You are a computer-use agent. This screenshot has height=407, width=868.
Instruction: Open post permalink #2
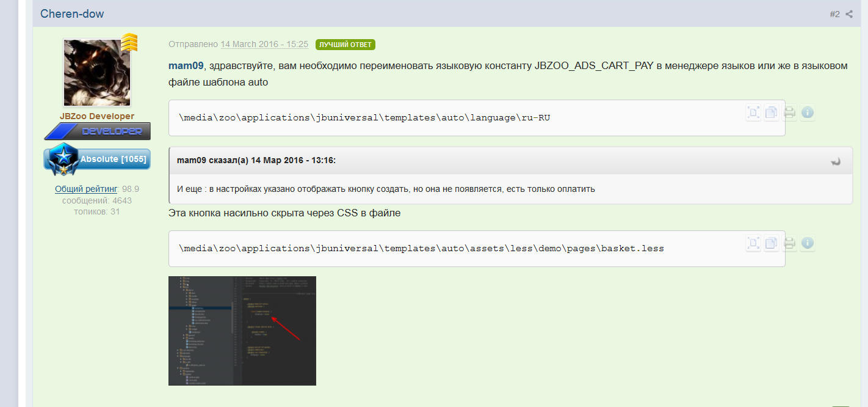pyautogui.click(x=834, y=14)
